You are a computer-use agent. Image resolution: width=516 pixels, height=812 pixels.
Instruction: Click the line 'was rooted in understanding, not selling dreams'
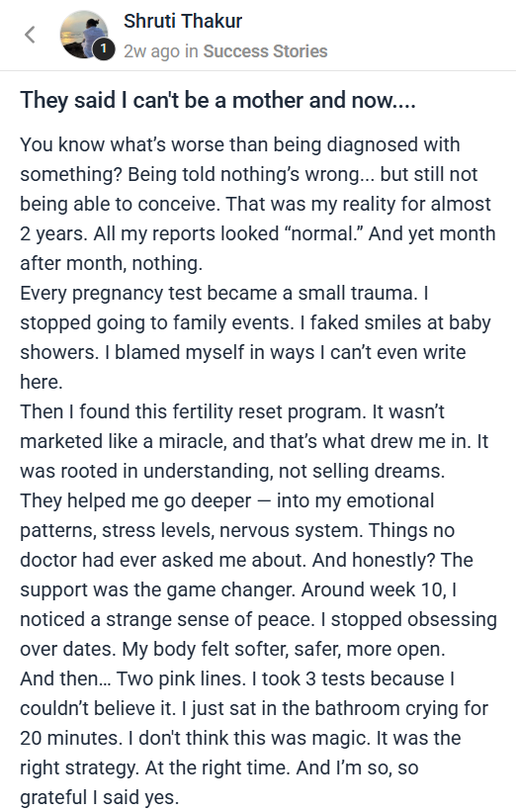point(232,471)
